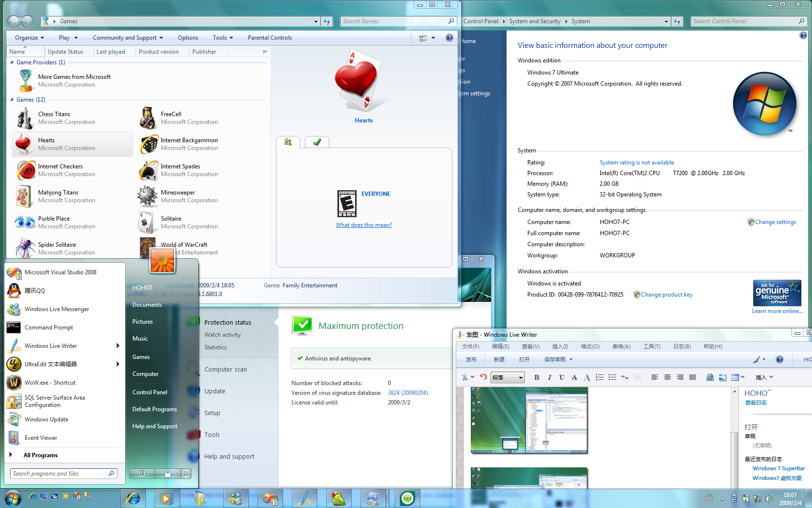Click the undo icon in Live Writer
The height and width of the screenshot is (508, 812).
click(x=483, y=377)
